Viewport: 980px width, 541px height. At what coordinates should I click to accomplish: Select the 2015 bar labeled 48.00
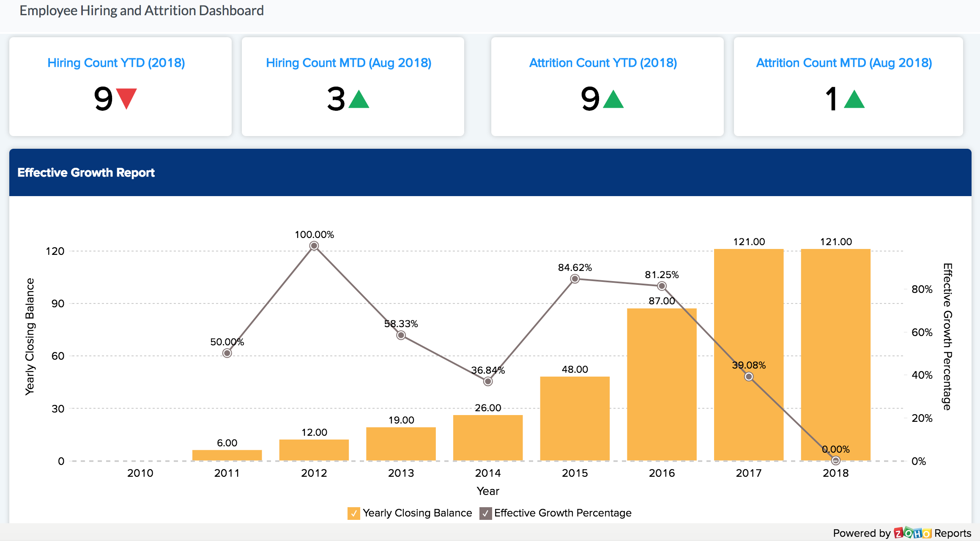coord(575,418)
